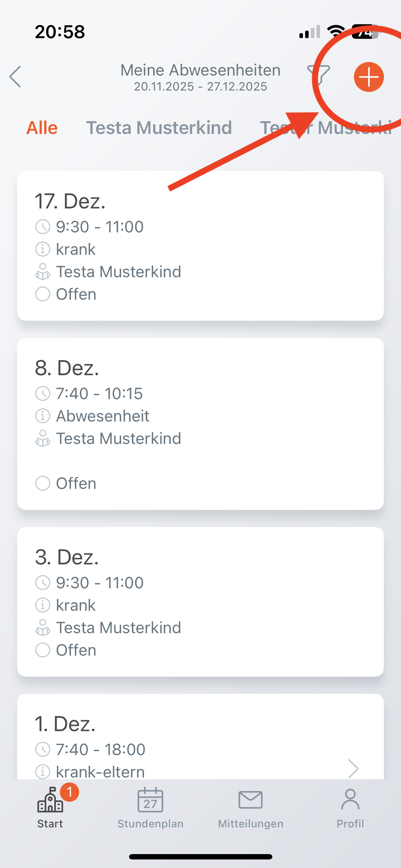Tap the info icon beside Abwesenheit
Viewport: 401px width, 868px height.
click(43, 416)
